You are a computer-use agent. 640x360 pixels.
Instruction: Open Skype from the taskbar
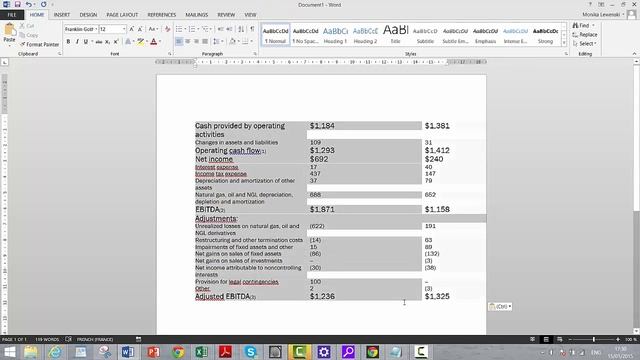pos(250,352)
